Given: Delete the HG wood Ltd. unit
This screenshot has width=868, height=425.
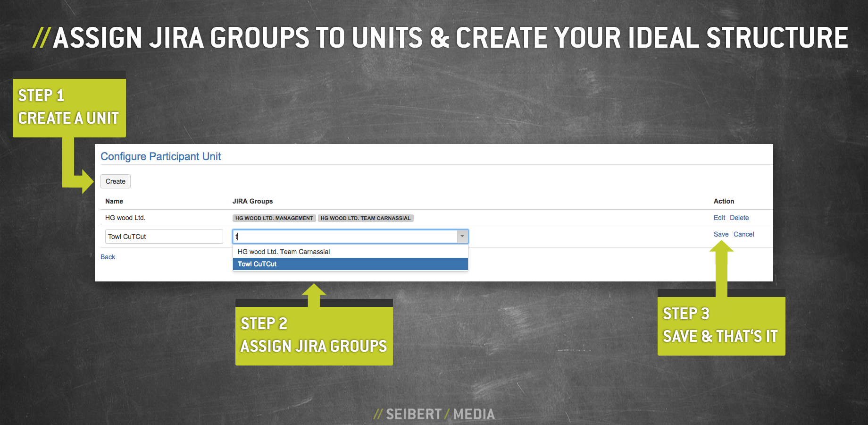Looking at the screenshot, I should [x=739, y=218].
